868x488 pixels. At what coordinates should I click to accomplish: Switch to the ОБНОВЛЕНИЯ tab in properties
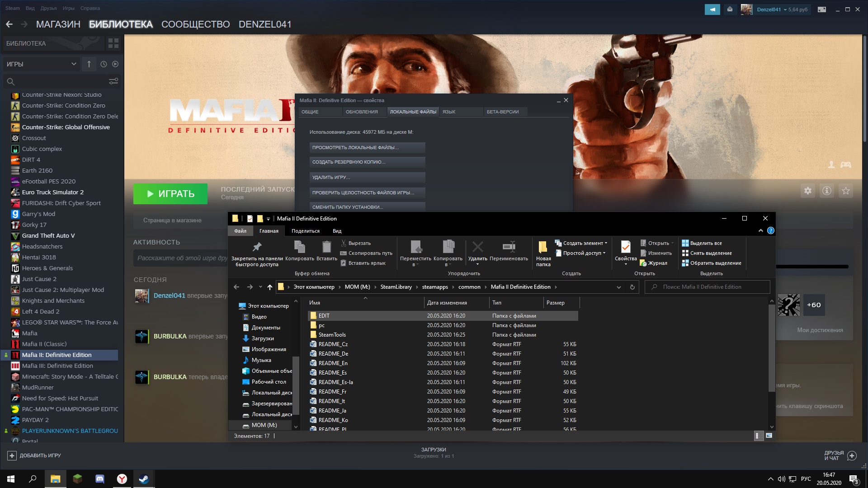point(361,112)
